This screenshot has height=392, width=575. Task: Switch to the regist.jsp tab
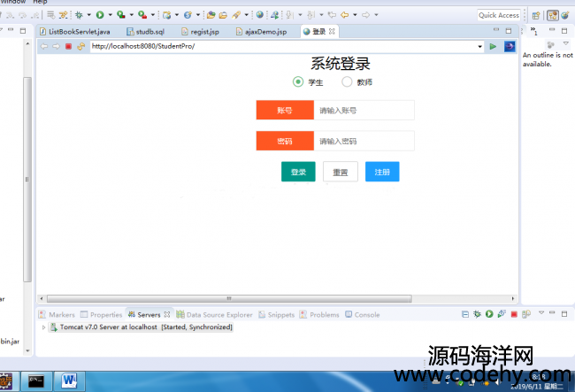(200, 32)
